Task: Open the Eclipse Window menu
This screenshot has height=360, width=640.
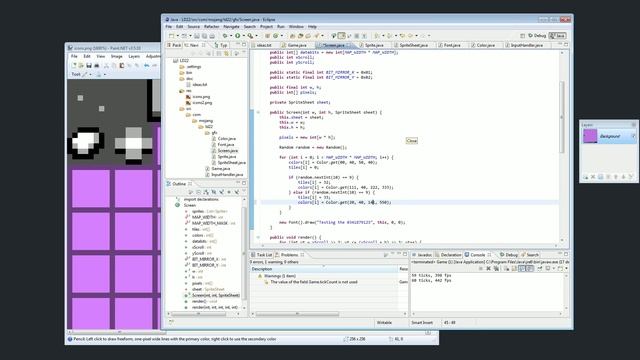Action: pos(296,27)
